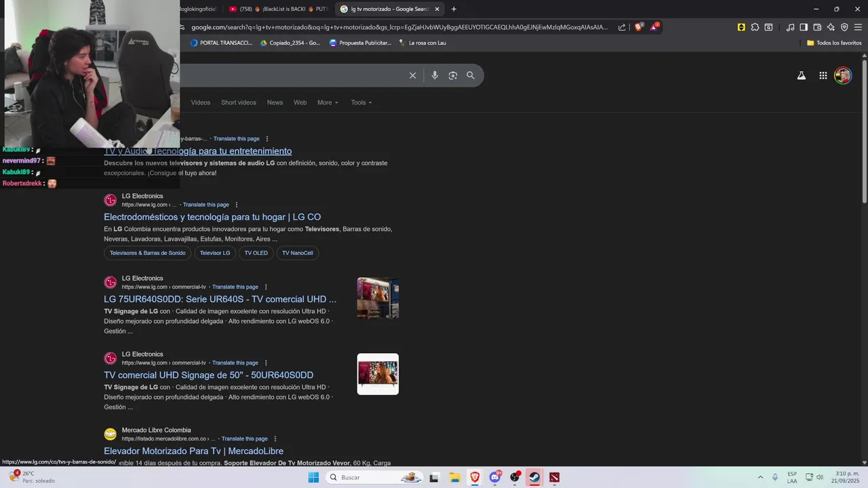Open Brave Wallet icon
Viewport: 868px width, 488px height.
click(x=817, y=27)
